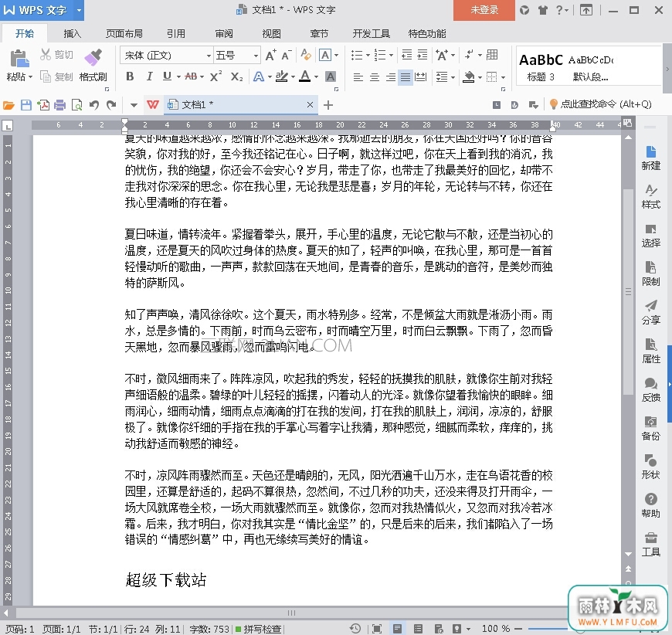
Task: Switch to the 页面布局 (Page Layout) tab
Action: pyautogui.click(x=124, y=33)
